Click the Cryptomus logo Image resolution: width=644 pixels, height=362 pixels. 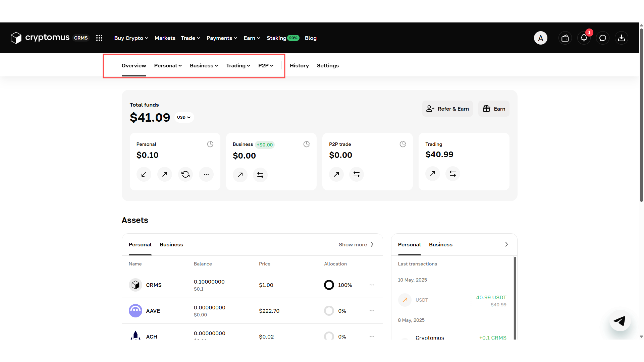[x=40, y=38]
